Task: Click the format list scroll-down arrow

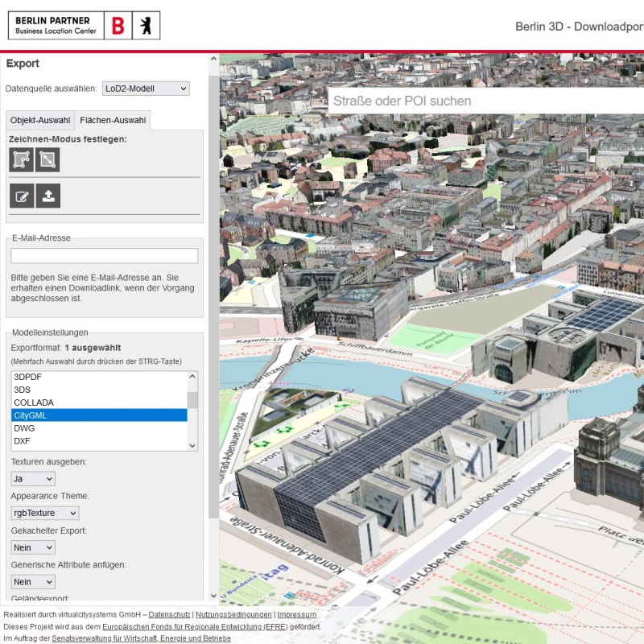Action: click(x=192, y=445)
